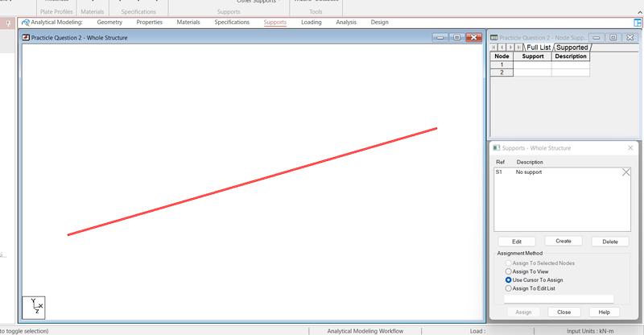
Task: Click the edit list input field
Action: 559,300
